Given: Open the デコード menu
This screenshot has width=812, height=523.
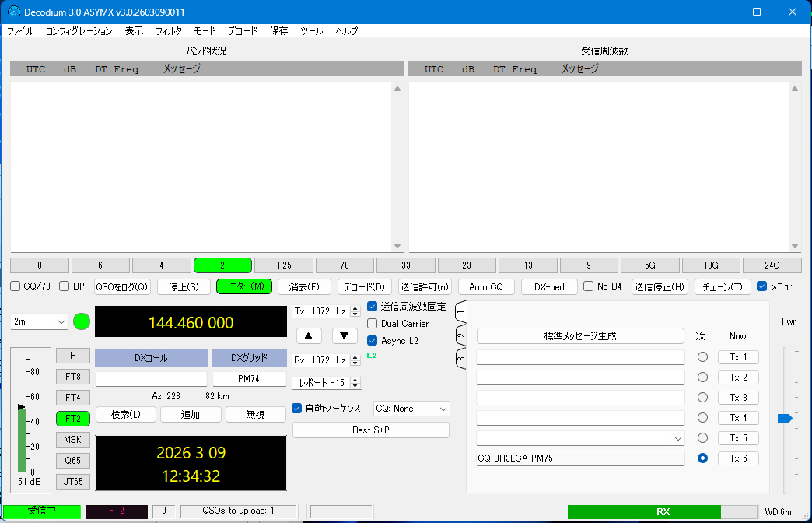Looking at the screenshot, I should pos(243,31).
